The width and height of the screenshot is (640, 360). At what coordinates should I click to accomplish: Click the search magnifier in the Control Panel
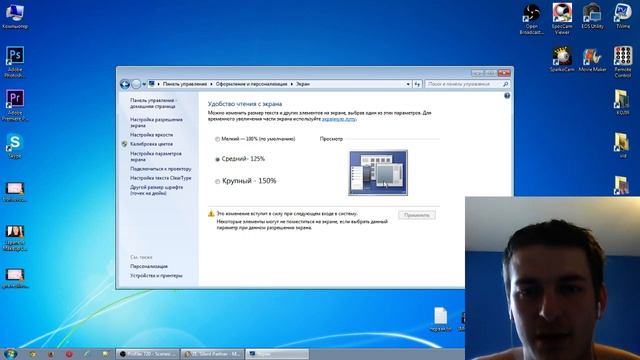tap(505, 84)
